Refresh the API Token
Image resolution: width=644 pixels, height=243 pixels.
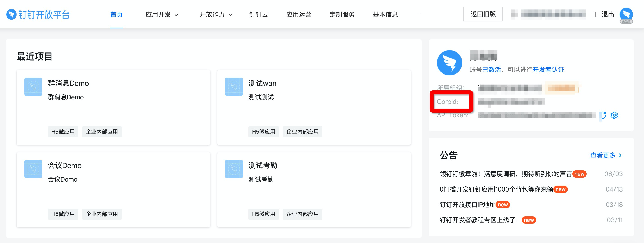pyautogui.click(x=603, y=115)
